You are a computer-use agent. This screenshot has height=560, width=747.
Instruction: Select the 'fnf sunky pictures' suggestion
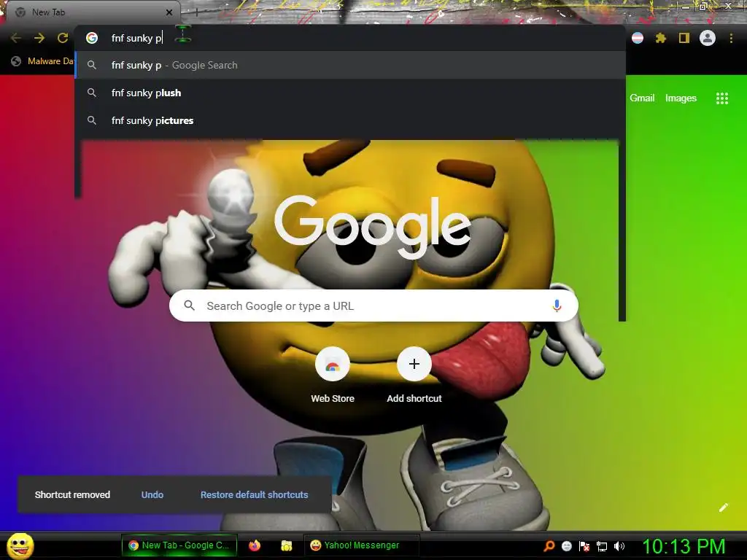coord(350,120)
